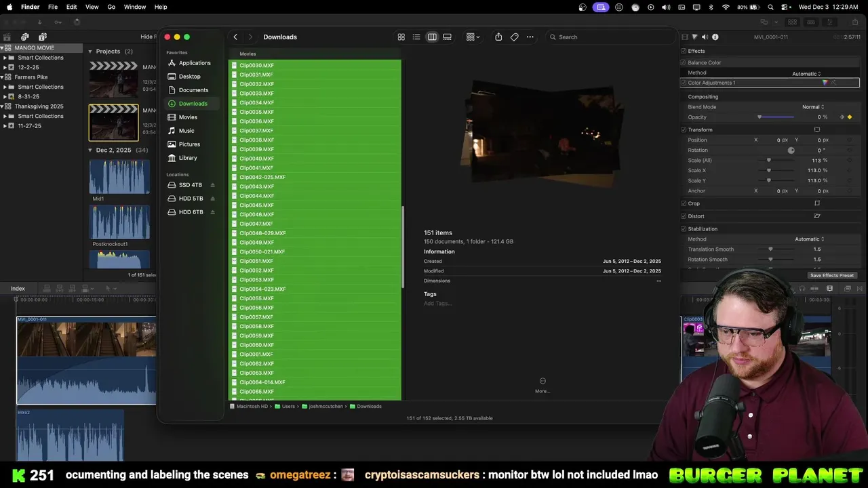The width and height of the screenshot is (868, 488).
Task: Click the Distort on-screen controls icon
Action: [x=817, y=216]
